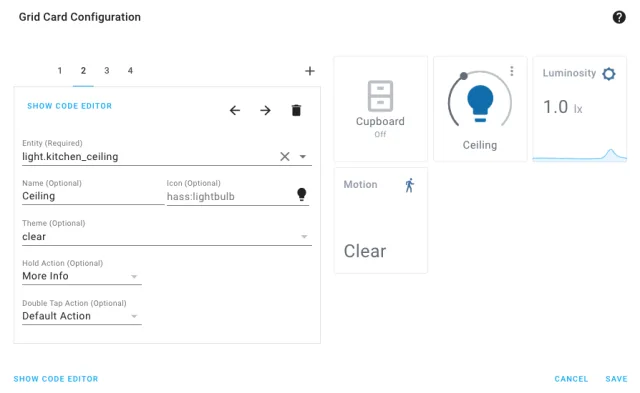Move card left with back arrow
640x393 pixels.
235,110
